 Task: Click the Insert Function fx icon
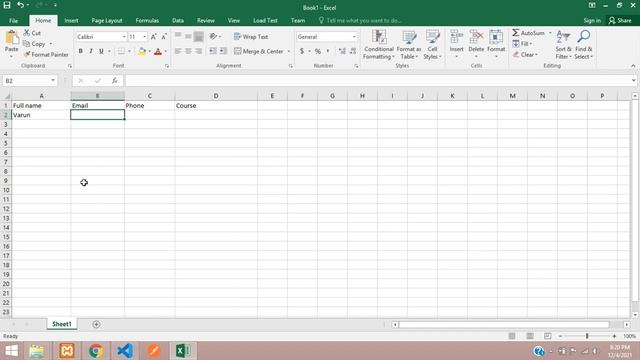click(x=115, y=81)
